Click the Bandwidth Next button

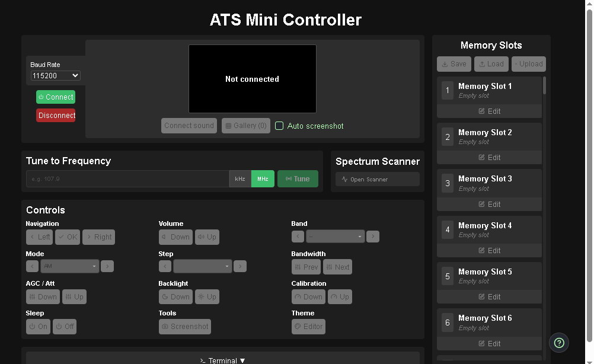pos(338,267)
